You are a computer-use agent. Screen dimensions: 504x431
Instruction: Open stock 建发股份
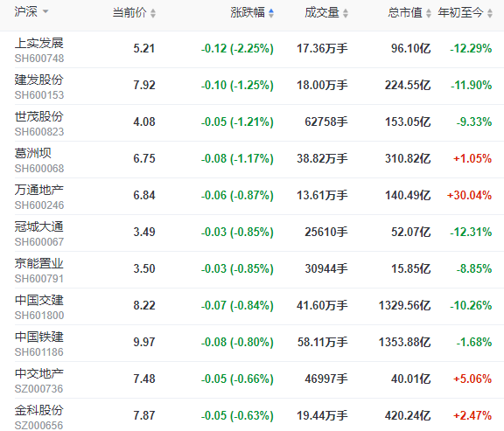pos(38,80)
